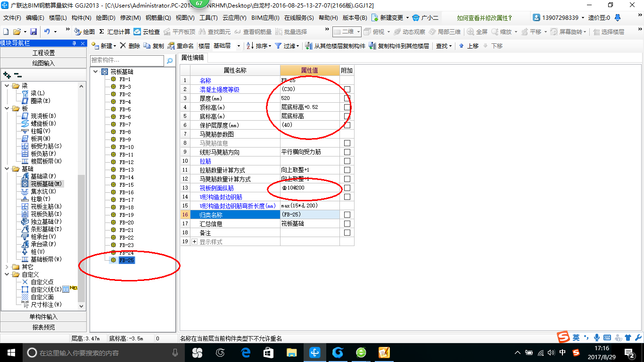Image resolution: width=644 pixels, height=362 pixels.
Task: Toggle checkbox for 拉筋数量计算方式 row
Action: pyautogui.click(x=347, y=170)
